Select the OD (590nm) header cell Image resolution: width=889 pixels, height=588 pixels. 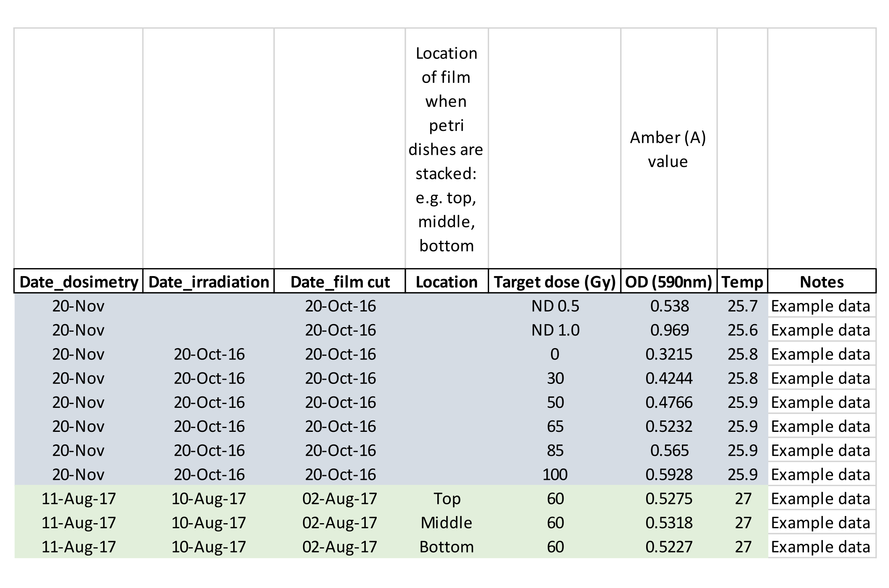(x=669, y=282)
